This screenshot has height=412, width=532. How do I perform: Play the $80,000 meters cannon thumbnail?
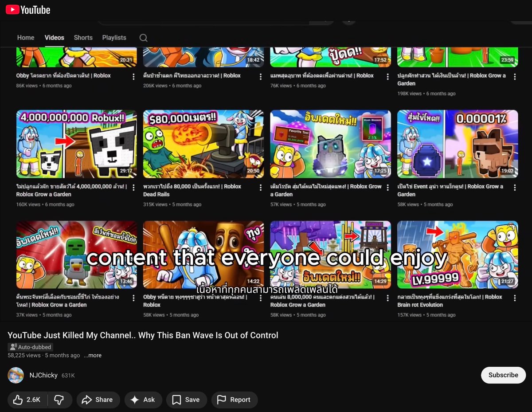tap(203, 144)
